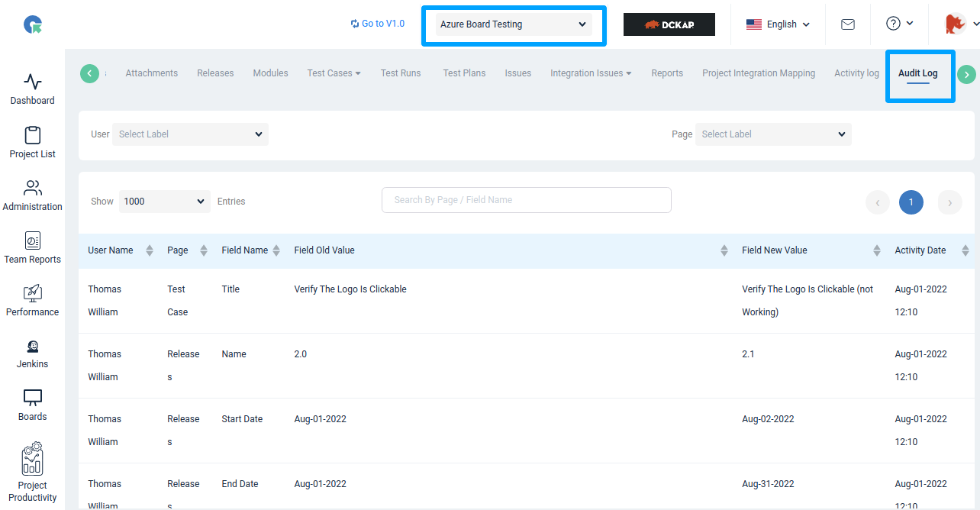Image resolution: width=980 pixels, height=510 pixels.
Task: Click new value '2.1' cell
Action: click(748, 354)
